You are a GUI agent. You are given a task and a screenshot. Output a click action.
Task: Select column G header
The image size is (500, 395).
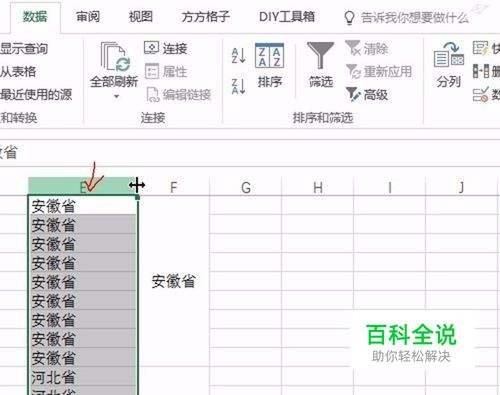tap(246, 187)
